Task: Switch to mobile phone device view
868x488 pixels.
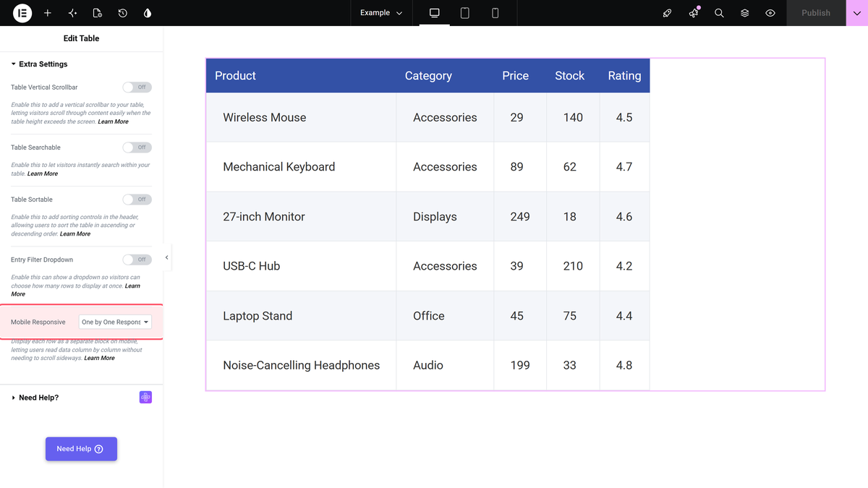Action: tap(495, 13)
